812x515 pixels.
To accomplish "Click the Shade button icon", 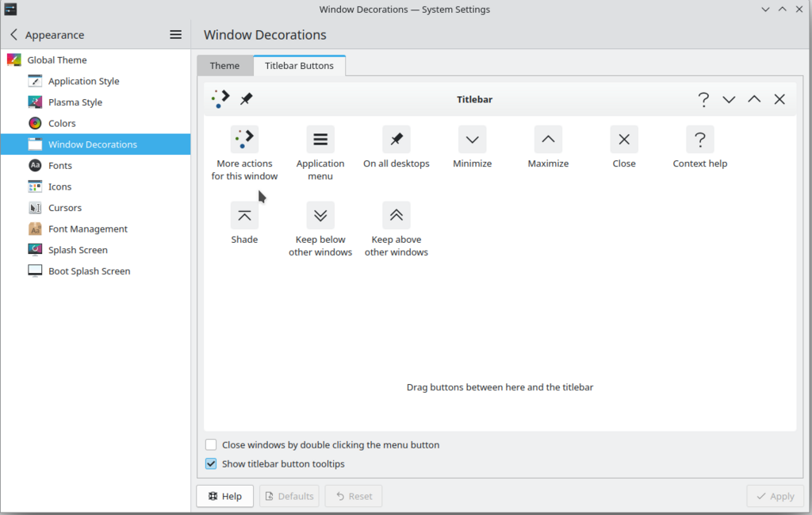I will 244,215.
